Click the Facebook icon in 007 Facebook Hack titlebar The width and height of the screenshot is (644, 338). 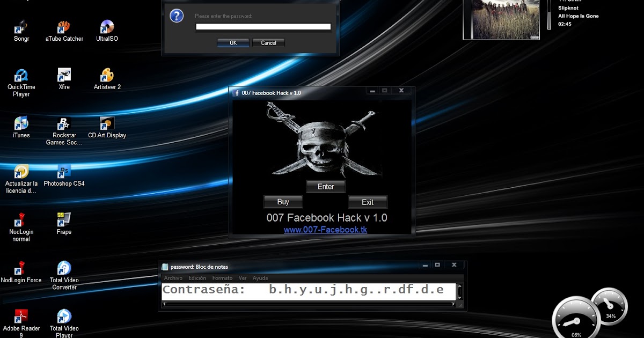coord(236,93)
